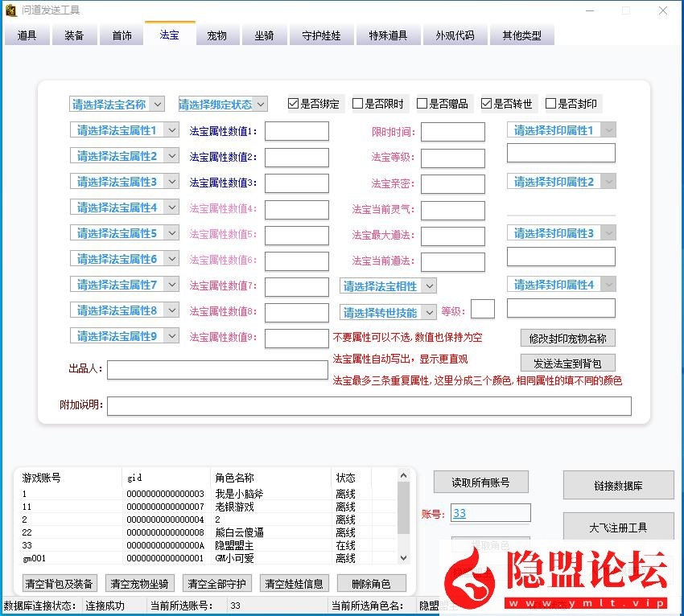Click the 出品人 text field
684x616 pixels.
217,370
